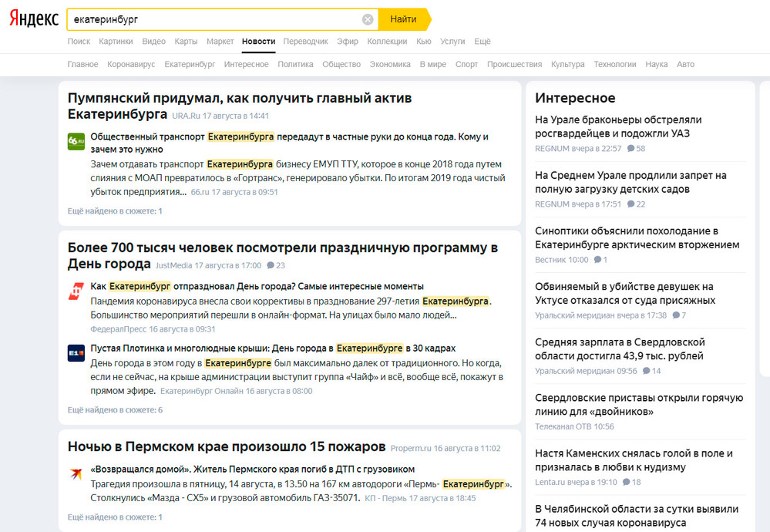Open the Ещё menu in the services bar
The image size is (770, 532).
pyautogui.click(x=483, y=42)
